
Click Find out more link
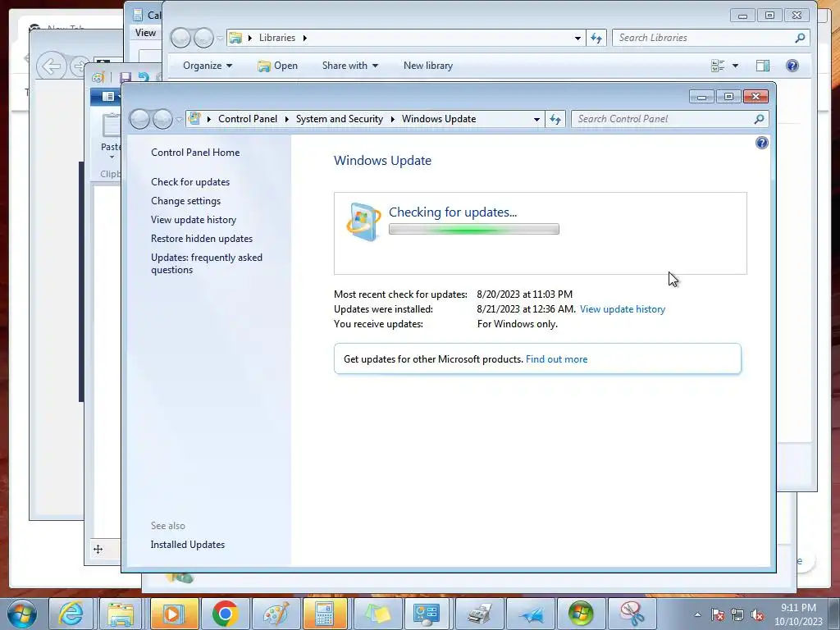pyautogui.click(x=557, y=359)
